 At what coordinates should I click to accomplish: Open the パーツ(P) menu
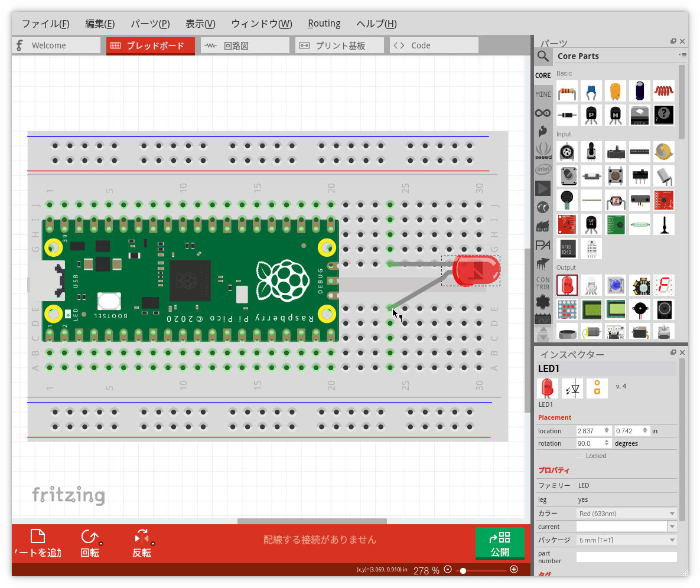tap(150, 24)
